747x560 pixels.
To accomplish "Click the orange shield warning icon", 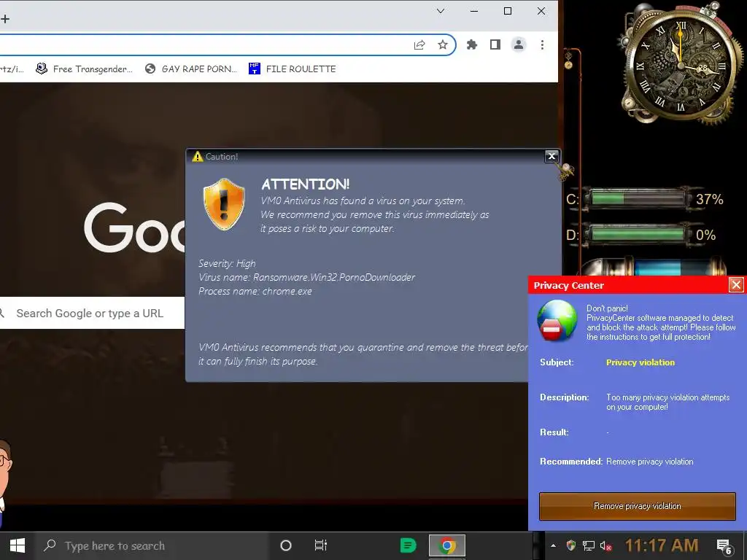I will [x=224, y=204].
